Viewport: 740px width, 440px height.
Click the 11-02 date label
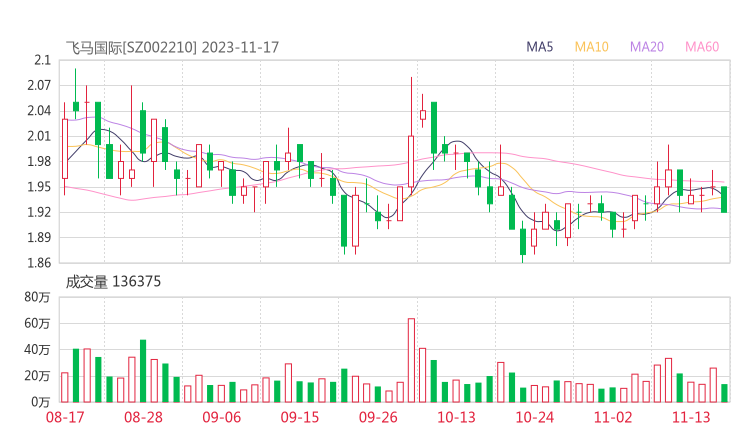click(613, 417)
